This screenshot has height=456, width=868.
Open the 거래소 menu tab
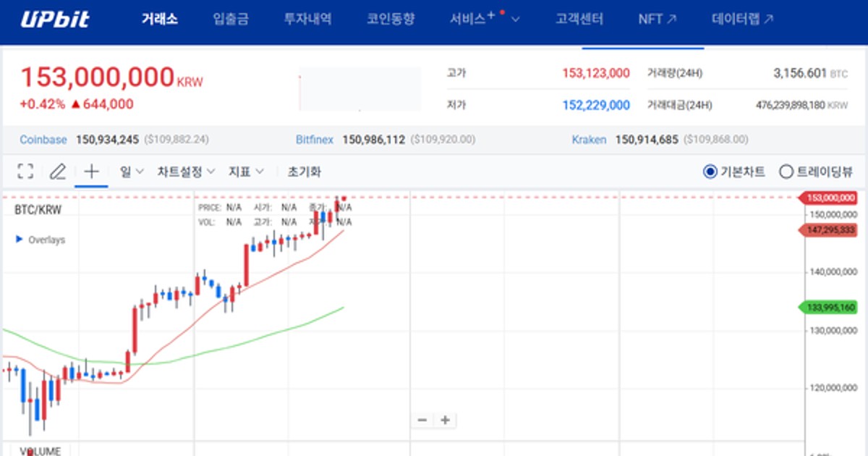click(160, 20)
